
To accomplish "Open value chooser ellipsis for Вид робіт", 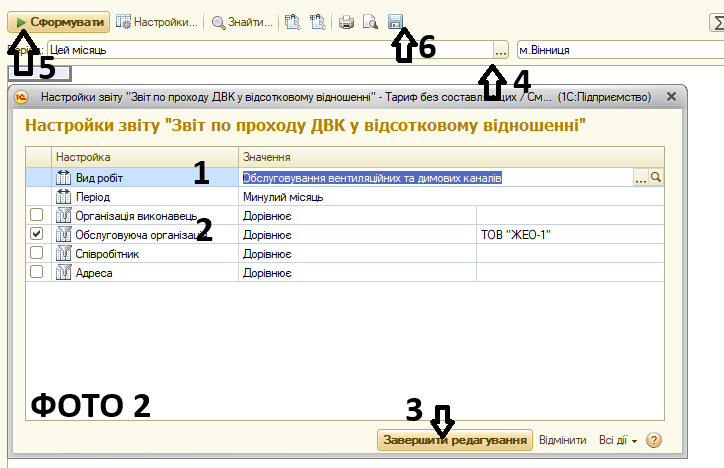I will (641, 177).
